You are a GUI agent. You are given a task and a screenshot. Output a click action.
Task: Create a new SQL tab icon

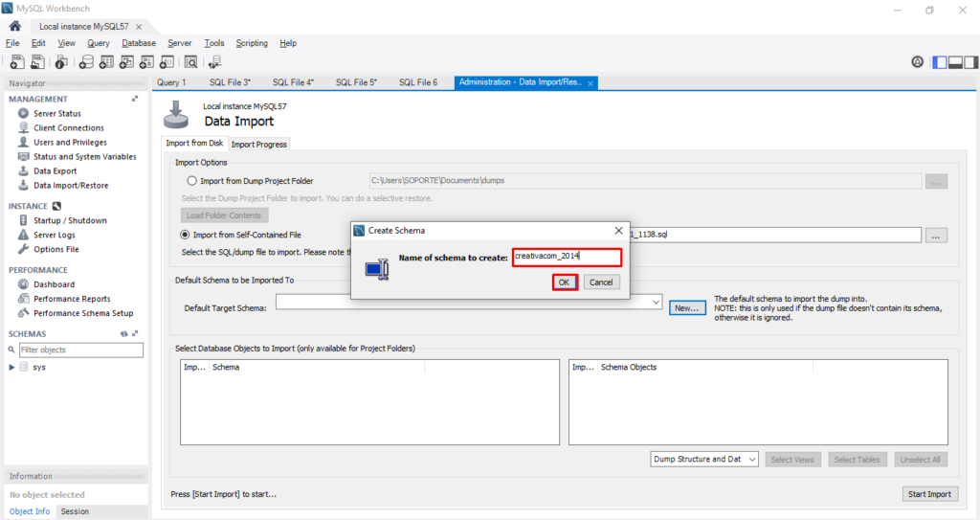[x=17, y=62]
